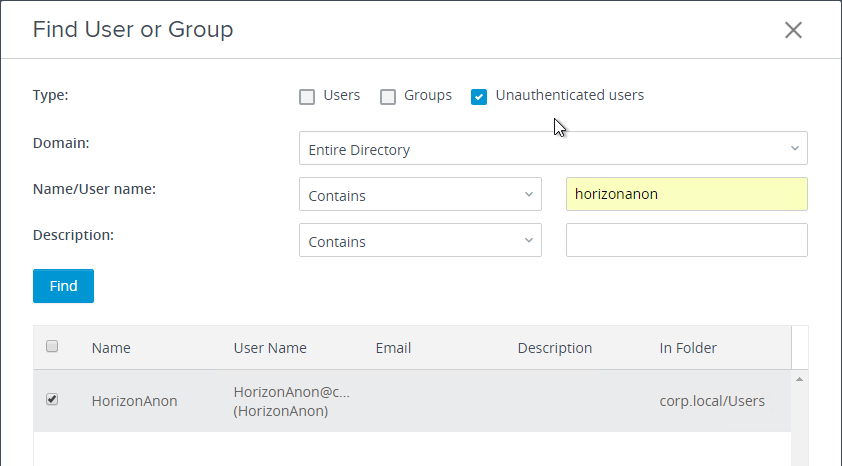Screen dimensions: 842x466
Task: Open the Name/User name Contains dropdown
Action: (420, 194)
